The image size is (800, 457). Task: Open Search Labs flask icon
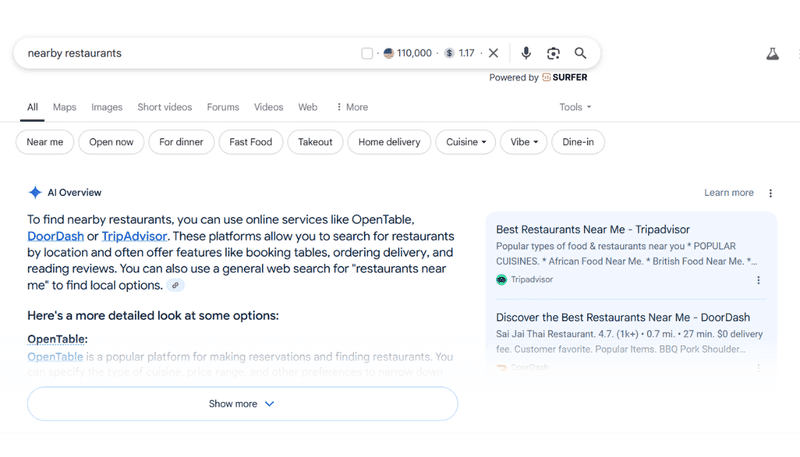click(x=772, y=54)
